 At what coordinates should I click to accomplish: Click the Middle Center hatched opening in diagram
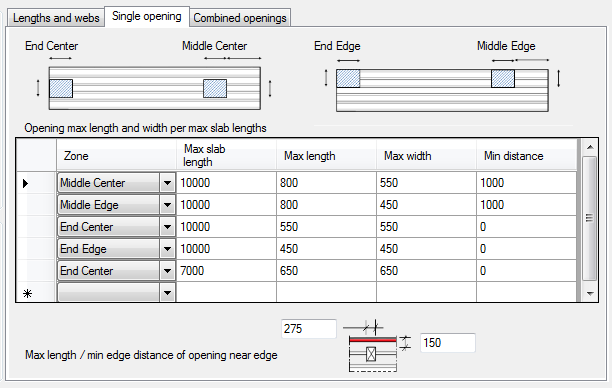pyautogui.click(x=215, y=89)
